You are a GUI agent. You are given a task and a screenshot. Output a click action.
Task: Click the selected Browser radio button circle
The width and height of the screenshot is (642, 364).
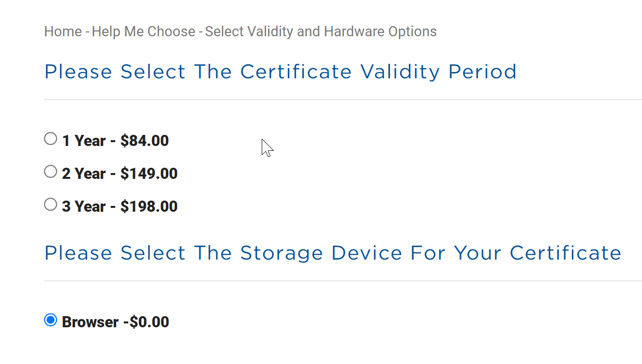click(50, 320)
